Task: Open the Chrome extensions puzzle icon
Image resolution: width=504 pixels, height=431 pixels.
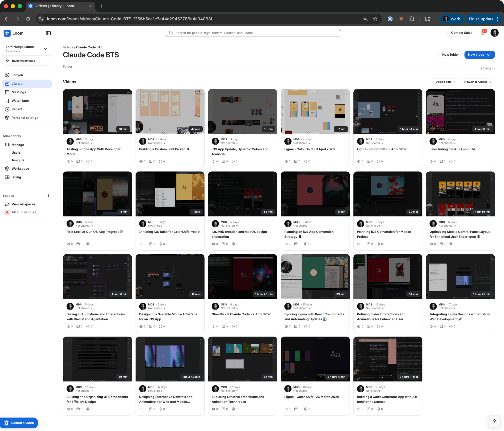Action: (412, 19)
